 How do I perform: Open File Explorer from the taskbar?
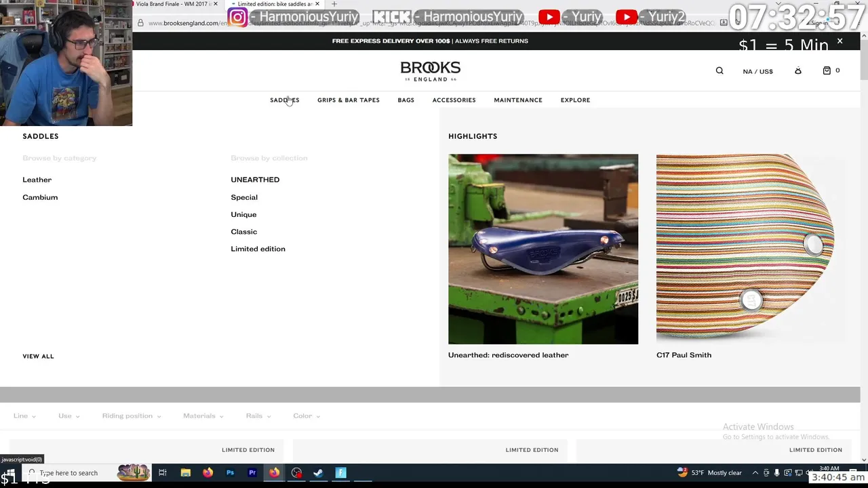185,473
